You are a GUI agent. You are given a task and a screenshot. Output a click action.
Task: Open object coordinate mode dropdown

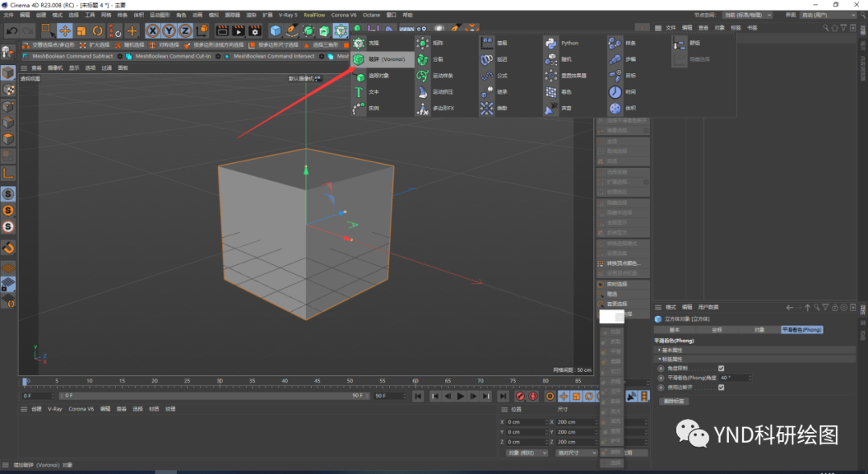coord(526,453)
